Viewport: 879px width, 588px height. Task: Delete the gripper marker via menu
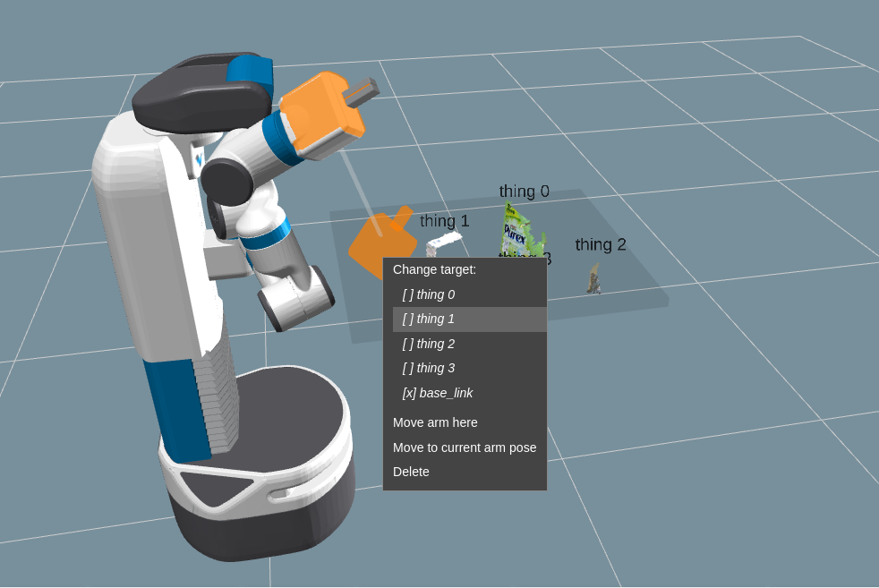coord(411,472)
